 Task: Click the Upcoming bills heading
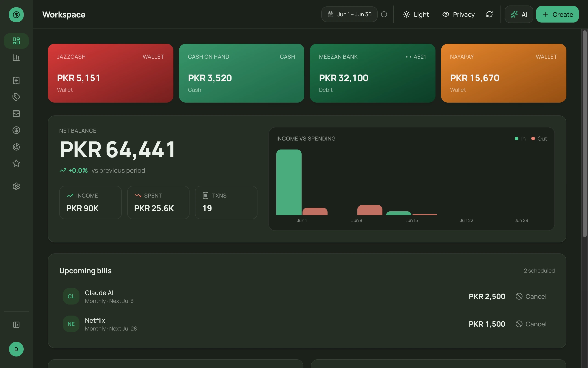coord(85,271)
